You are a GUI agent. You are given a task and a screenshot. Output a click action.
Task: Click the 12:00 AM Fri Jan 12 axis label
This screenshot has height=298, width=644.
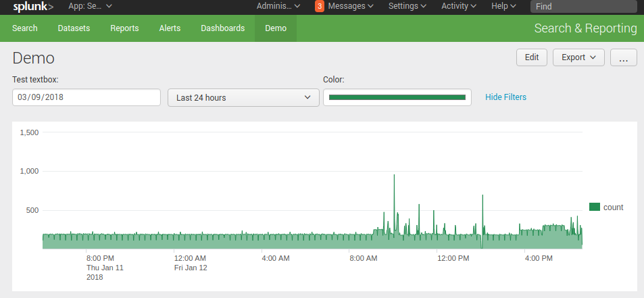pos(190,263)
